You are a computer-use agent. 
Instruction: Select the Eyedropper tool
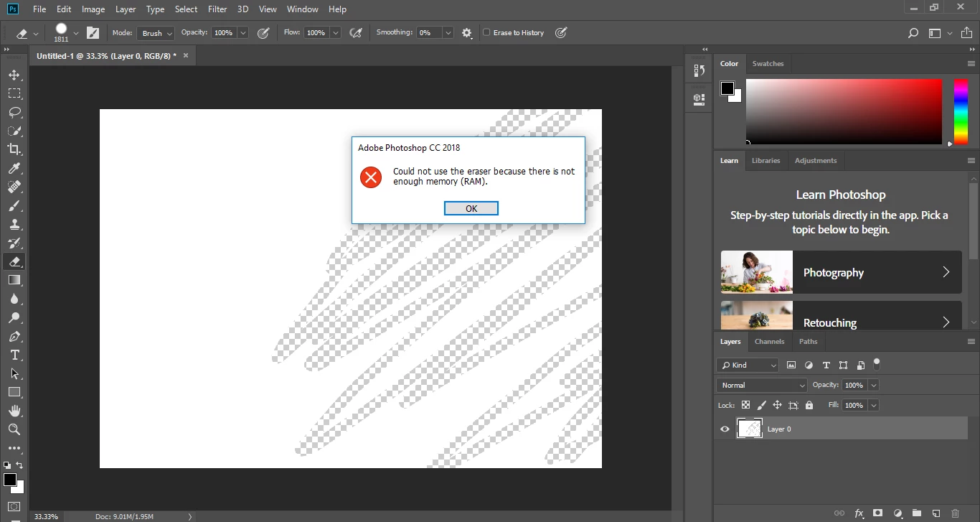coord(14,168)
